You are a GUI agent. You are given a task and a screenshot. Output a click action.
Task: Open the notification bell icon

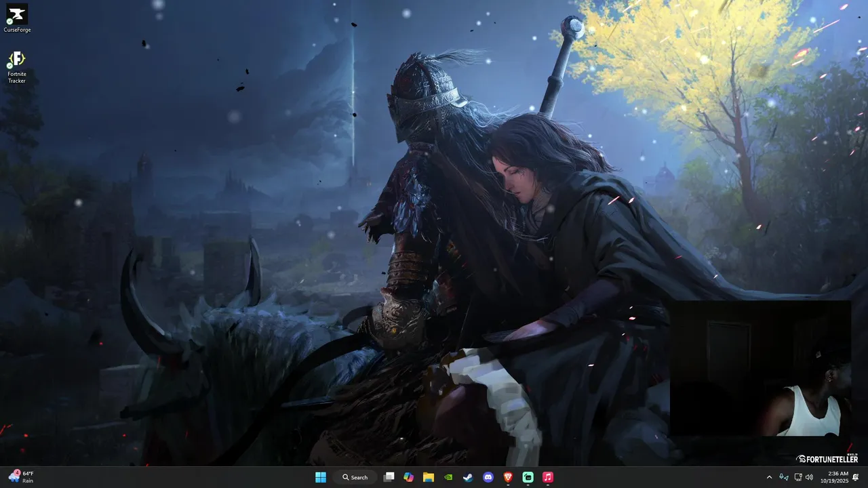tap(856, 477)
